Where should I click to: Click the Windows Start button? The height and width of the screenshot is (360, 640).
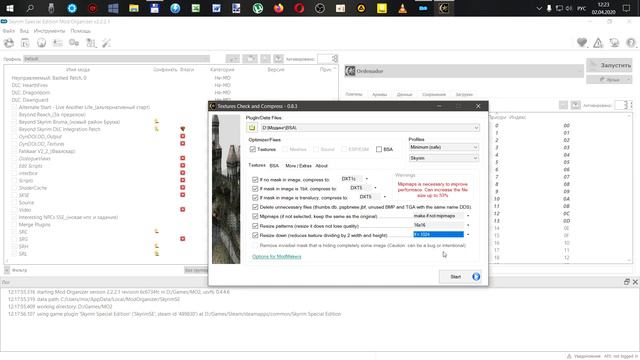(10, 8)
